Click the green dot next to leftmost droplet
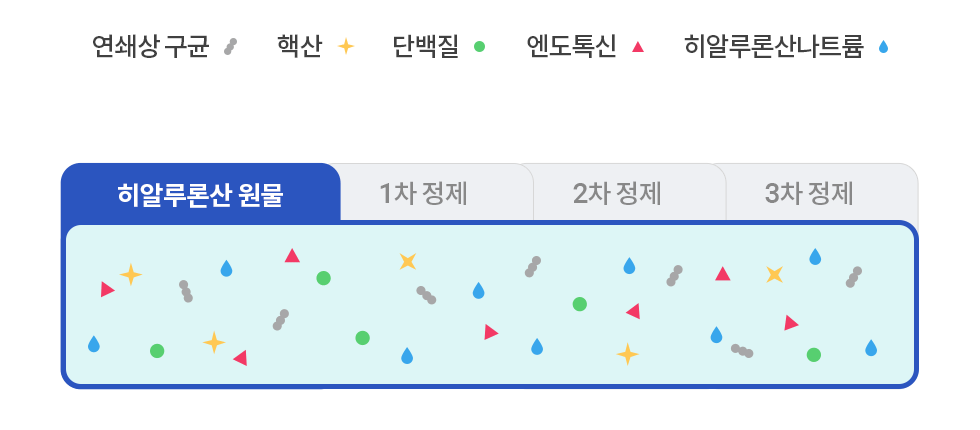980x430 pixels. (157, 351)
